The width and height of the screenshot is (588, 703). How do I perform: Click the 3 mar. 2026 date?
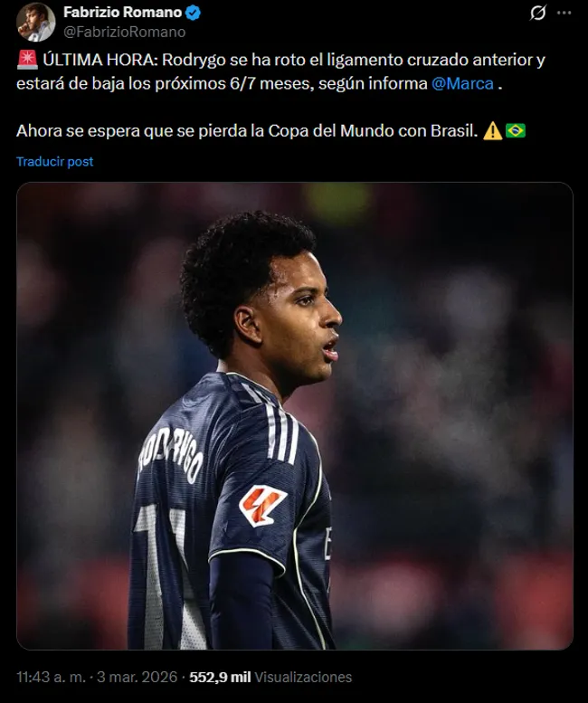[137, 677]
